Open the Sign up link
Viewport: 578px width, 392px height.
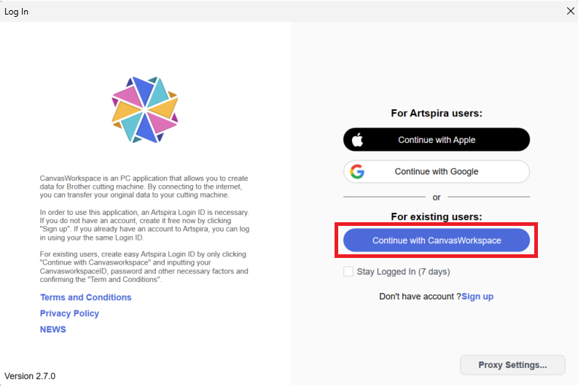pyautogui.click(x=477, y=297)
